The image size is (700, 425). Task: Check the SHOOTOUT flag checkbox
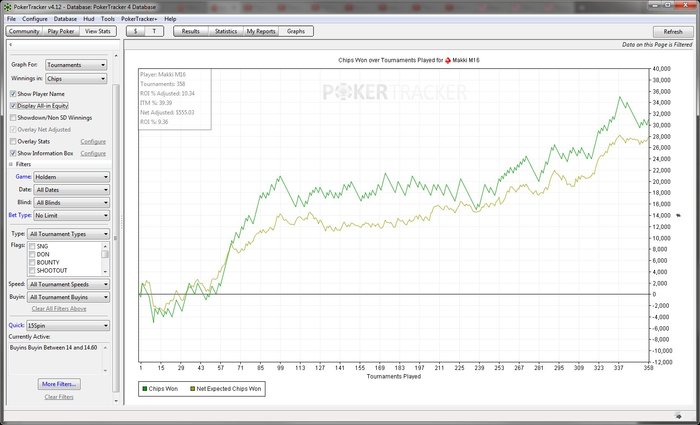32,271
